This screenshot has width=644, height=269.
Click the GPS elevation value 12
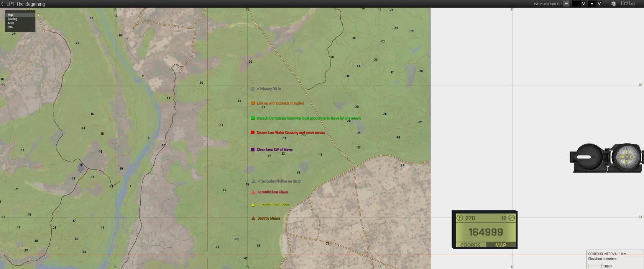pos(504,218)
